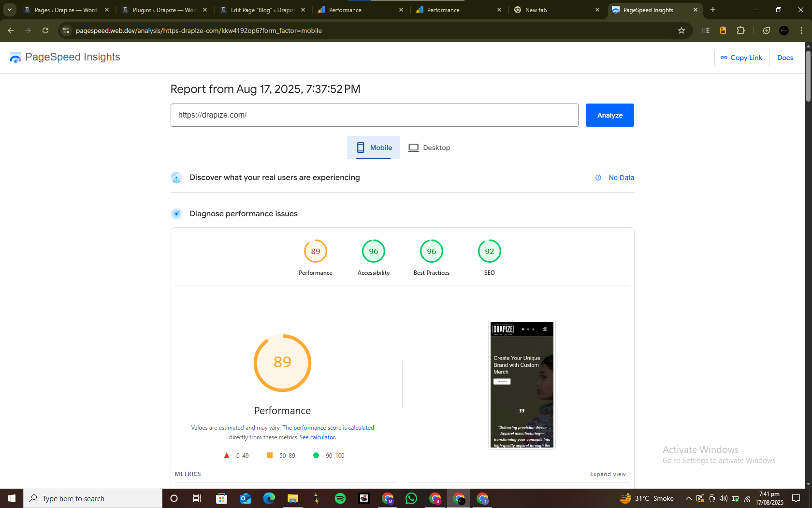Image resolution: width=812 pixels, height=508 pixels.
Task: Switch to the Desktop tab
Action: pos(429,148)
